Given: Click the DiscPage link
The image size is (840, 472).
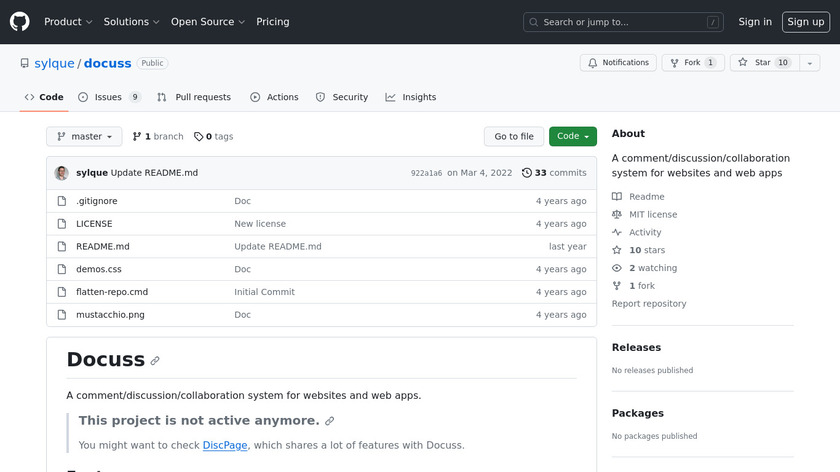Looking at the screenshot, I should [x=226, y=445].
